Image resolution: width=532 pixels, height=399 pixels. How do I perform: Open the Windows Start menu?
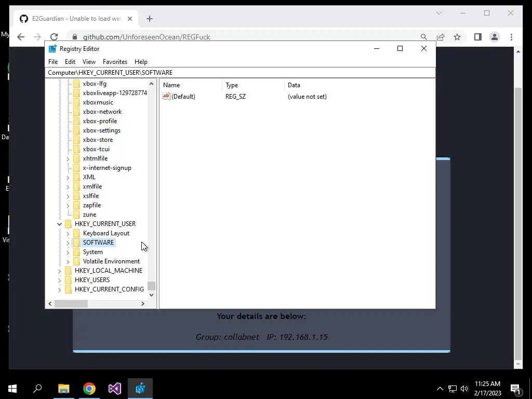coord(12,389)
